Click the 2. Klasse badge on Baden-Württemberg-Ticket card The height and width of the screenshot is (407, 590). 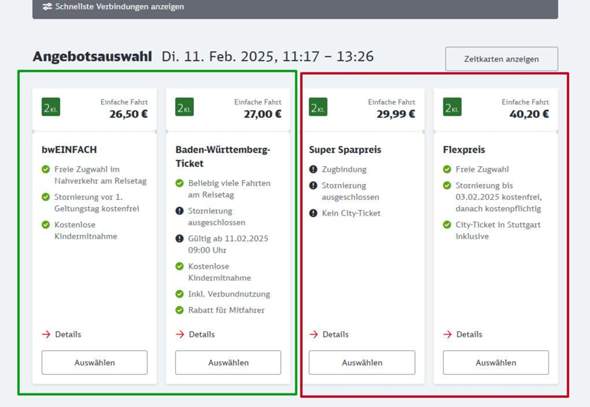(184, 107)
